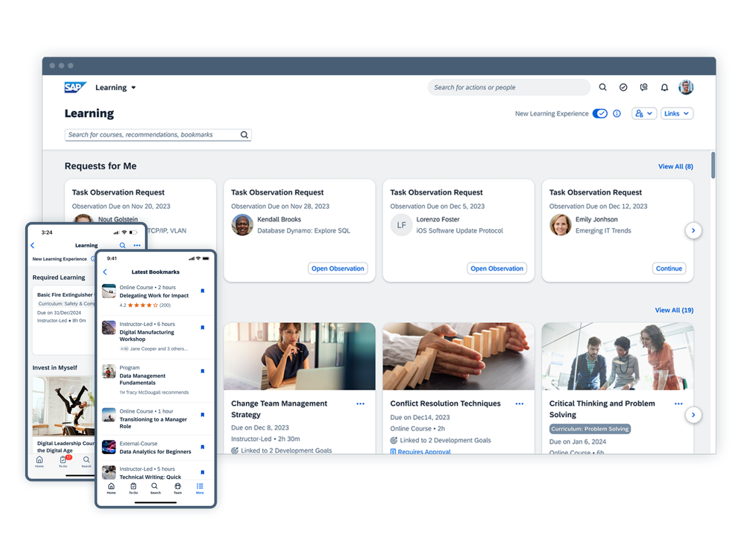
Task: Click Open Observation for Lorenzo Foster
Action: [x=497, y=268]
